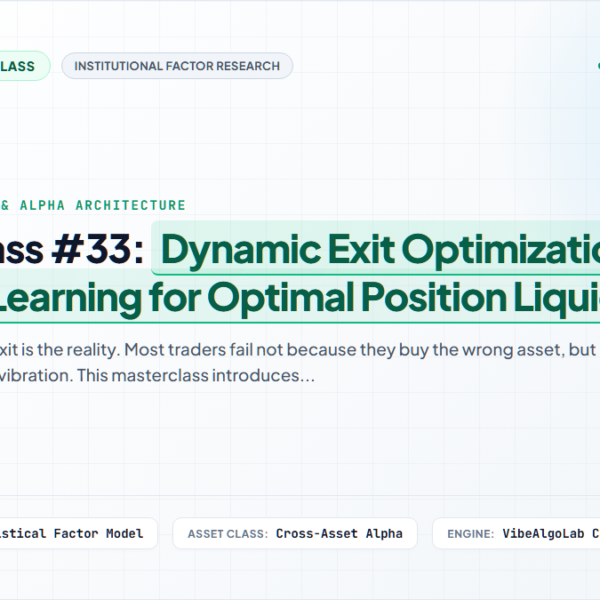
Task: Select the '& ALPHA ARCHITECTURE' category label
Action: (x=93, y=205)
